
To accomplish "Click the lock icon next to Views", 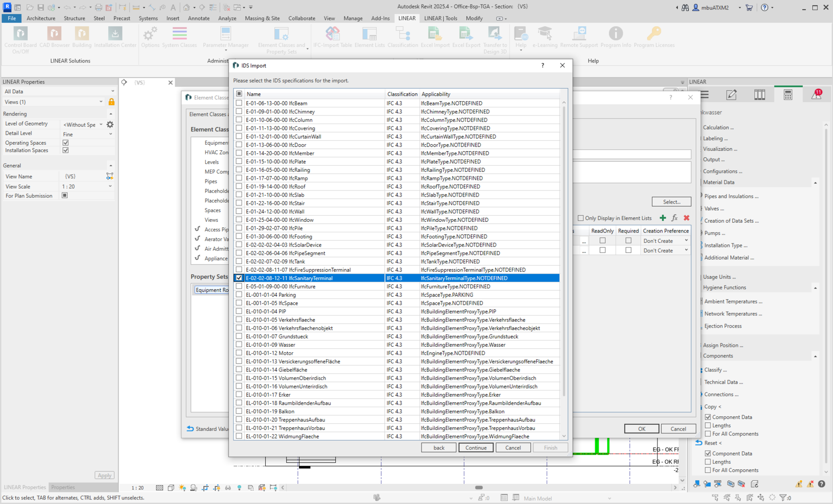I will [111, 102].
